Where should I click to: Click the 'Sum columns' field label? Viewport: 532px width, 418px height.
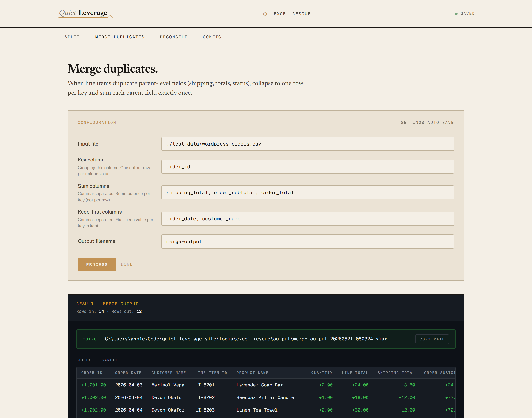(93, 186)
